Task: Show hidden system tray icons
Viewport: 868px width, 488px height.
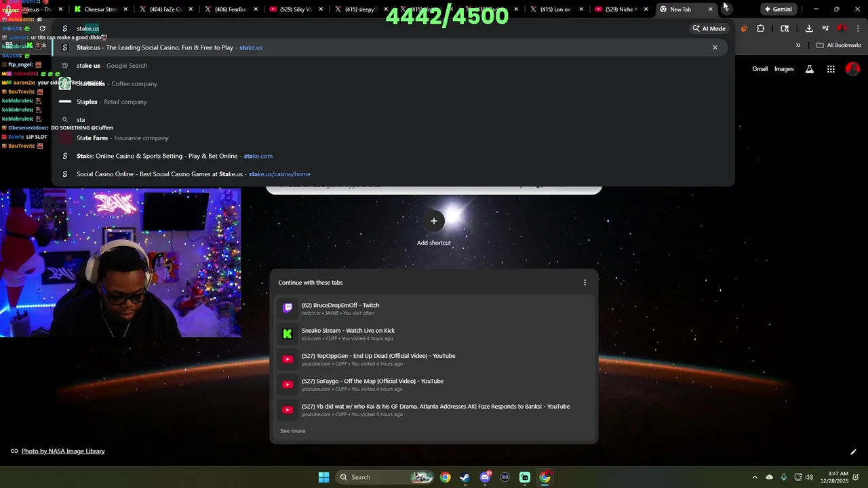Action: (755, 477)
